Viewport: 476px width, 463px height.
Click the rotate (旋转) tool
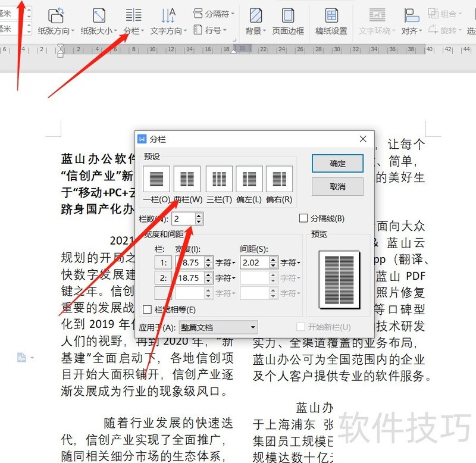[x=444, y=30]
